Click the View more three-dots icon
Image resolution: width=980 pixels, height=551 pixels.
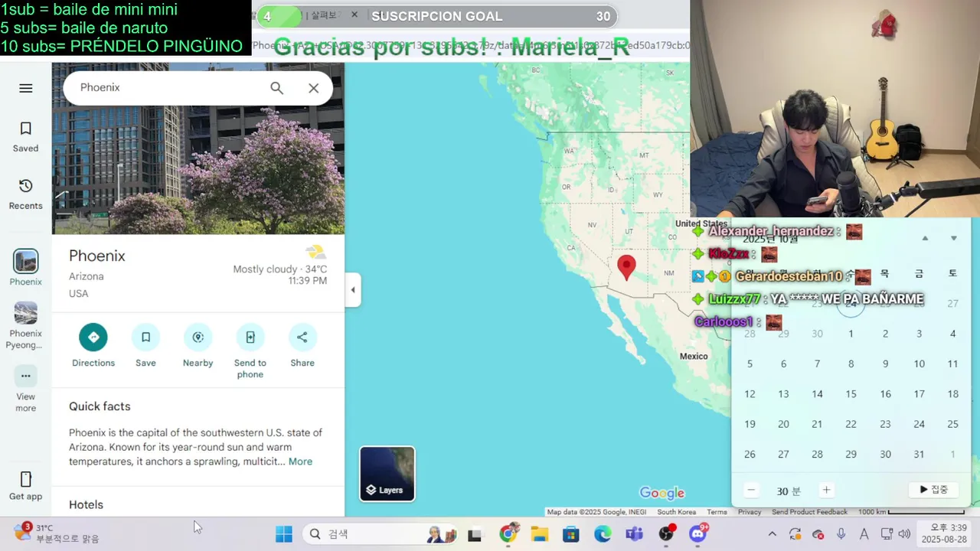(25, 376)
